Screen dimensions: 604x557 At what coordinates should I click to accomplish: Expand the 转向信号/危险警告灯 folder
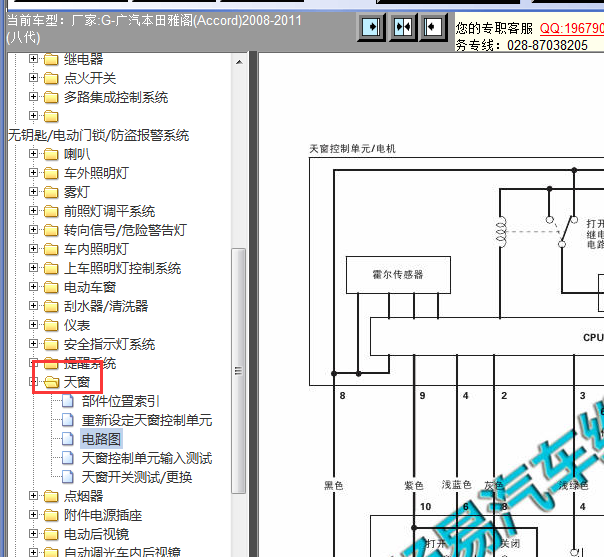point(34,230)
